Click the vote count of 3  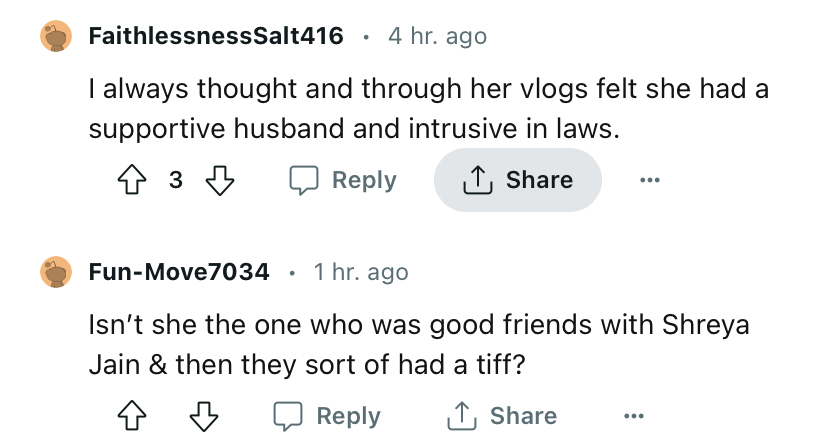pos(176,180)
